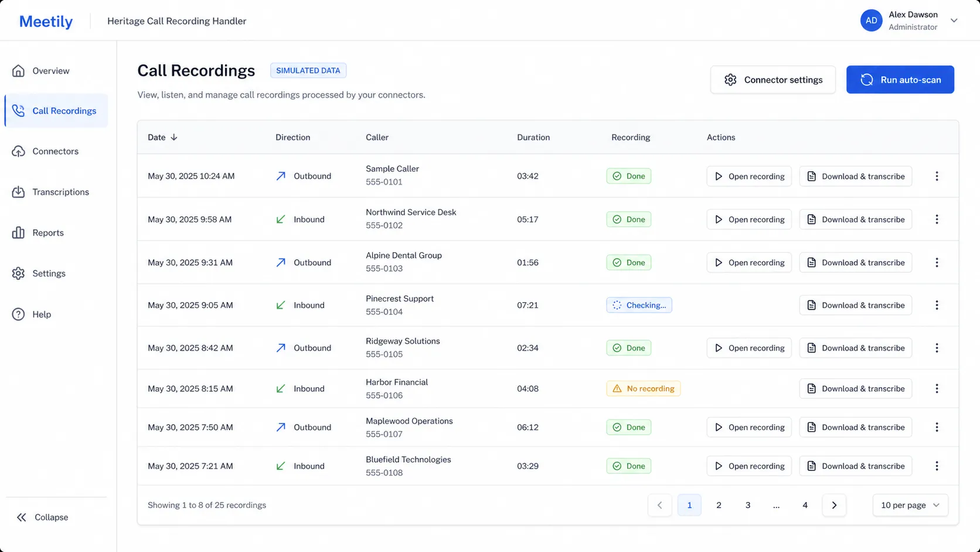This screenshot has width=980, height=552.
Task: Click the Checking... status badge
Action: [x=639, y=305]
